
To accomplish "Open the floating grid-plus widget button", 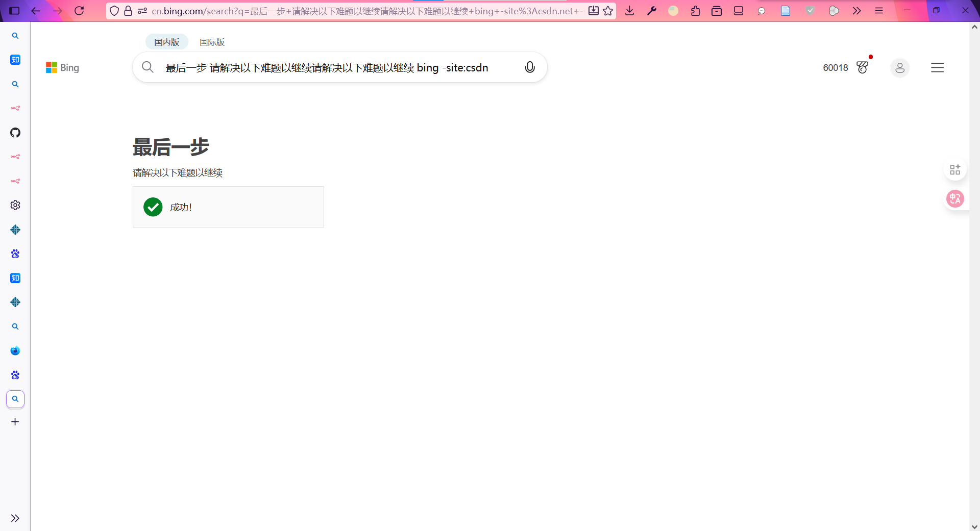I will click(x=955, y=169).
